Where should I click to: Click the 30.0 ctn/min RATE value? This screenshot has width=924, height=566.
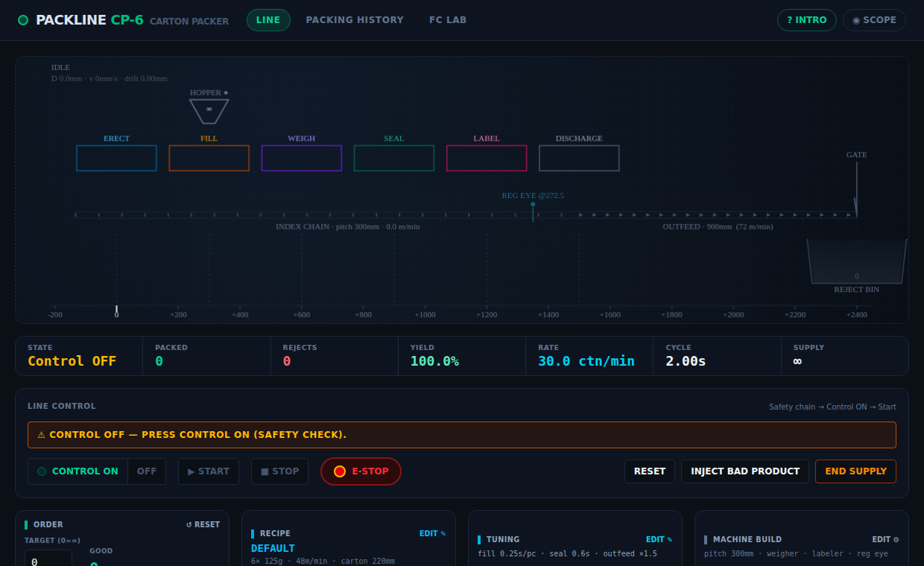point(586,361)
